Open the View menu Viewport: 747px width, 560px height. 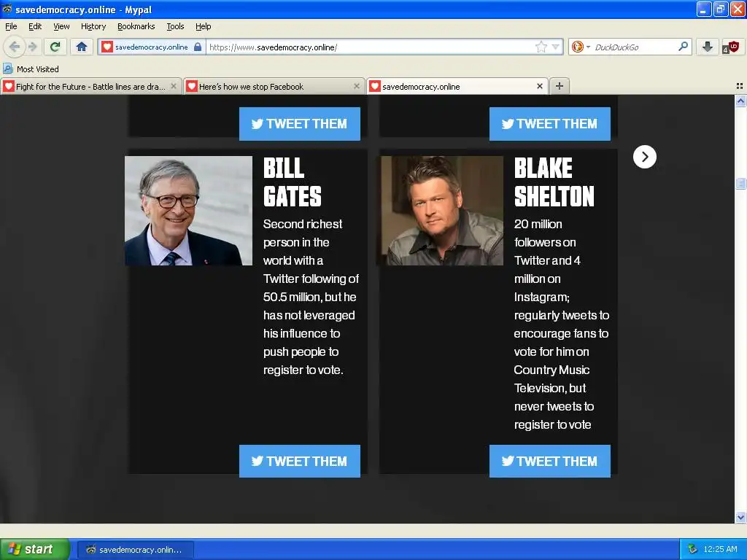tap(61, 26)
